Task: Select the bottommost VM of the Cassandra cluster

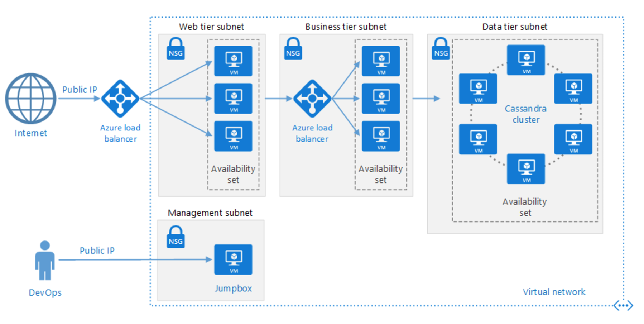Action: tap(526, 169)
